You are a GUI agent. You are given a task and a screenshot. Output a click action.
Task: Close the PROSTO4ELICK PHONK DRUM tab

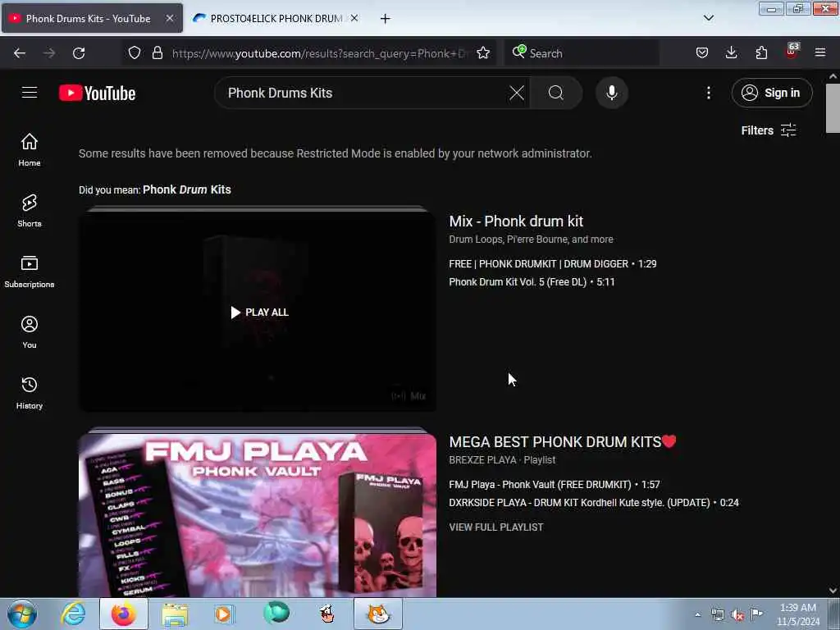pyautogui.click(x=354, y=18)
